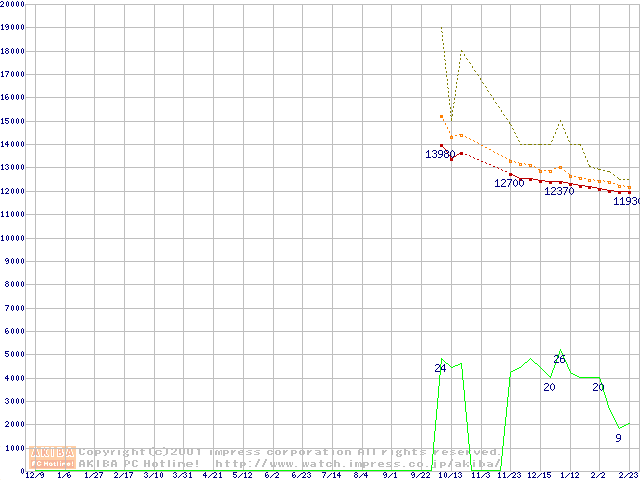Click the green line peak label 26
640x480 pixels.
tap(559, 359)
